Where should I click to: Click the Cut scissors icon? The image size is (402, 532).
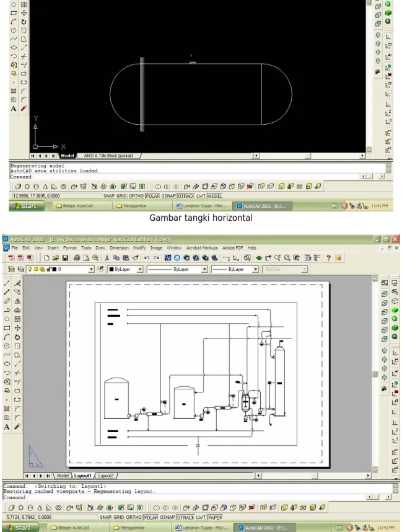[x=107, y=258]
